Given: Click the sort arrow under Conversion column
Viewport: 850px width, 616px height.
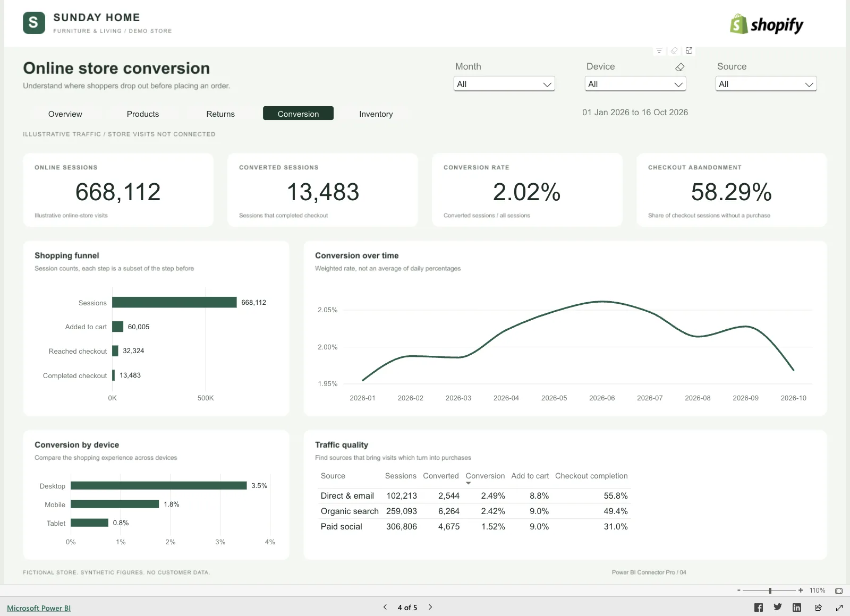Looking at the screenshot, I should [469, 483].
